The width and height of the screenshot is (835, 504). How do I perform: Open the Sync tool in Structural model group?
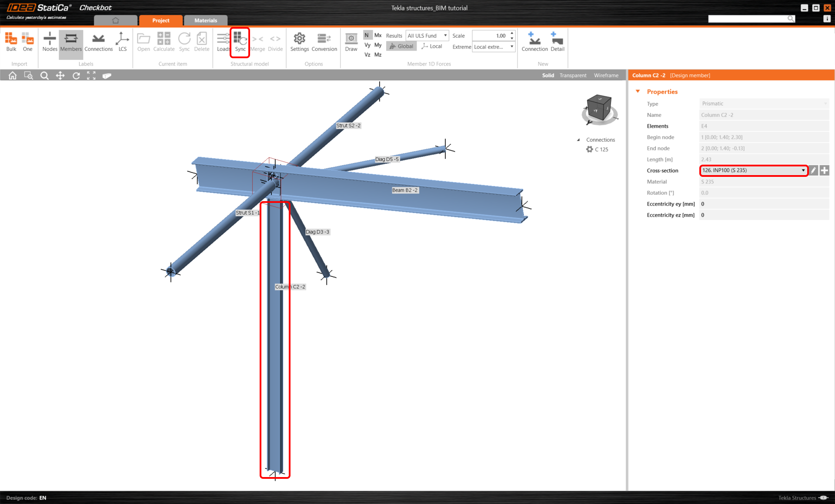click(x=240, y=42)
